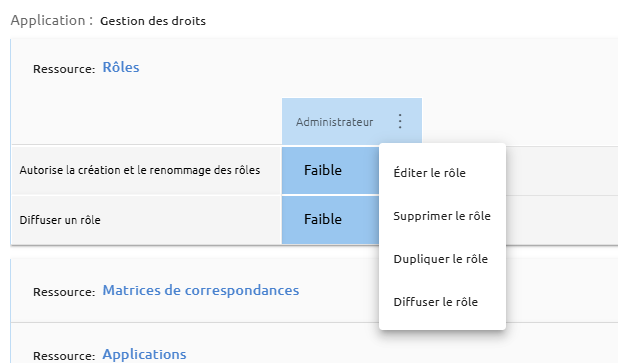The width and height of the screenshot is (618, 363).
Task: Open the Rôles resource link
Action: pyautogui.click(x=121, y=67)
